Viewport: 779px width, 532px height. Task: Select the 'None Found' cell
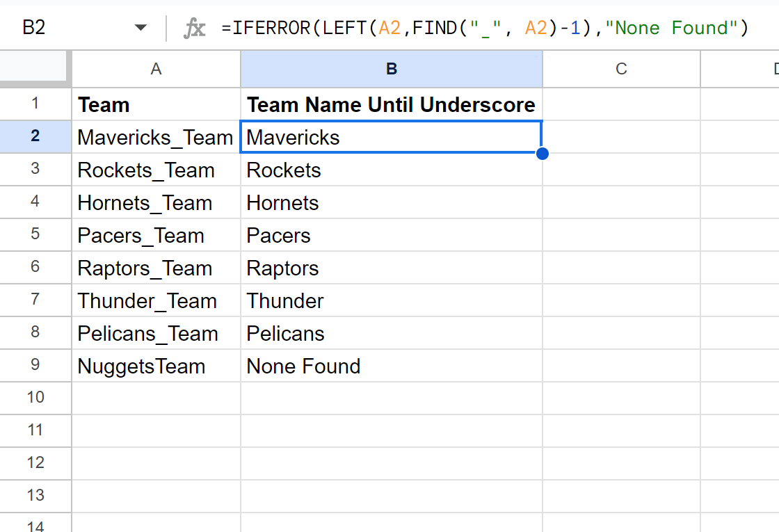coord(391,366)
